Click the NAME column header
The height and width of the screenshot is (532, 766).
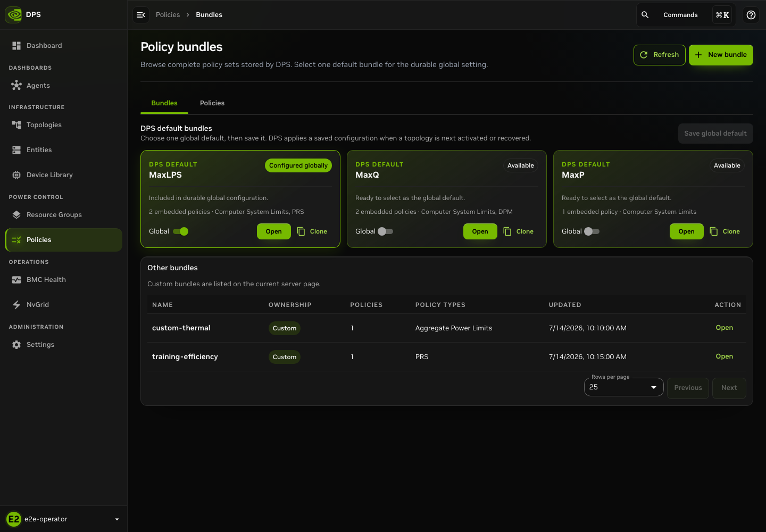coord(162,305)
